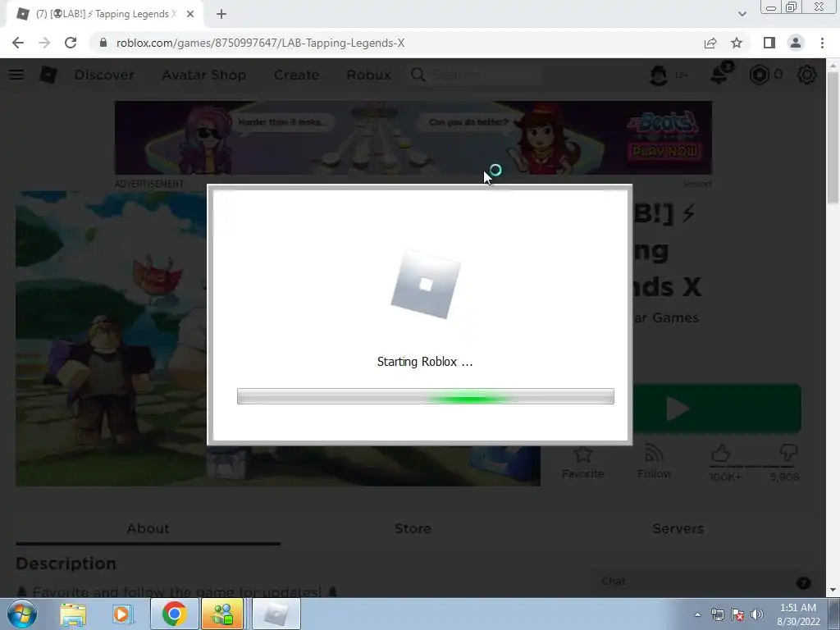The width and height of the screenshot is (840, 630).
Task: Share this page from the address bar
Action: pos(710,43)
